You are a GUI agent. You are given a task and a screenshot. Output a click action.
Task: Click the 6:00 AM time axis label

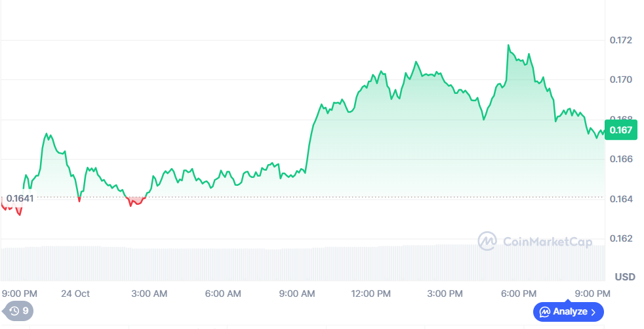(223, 293)
